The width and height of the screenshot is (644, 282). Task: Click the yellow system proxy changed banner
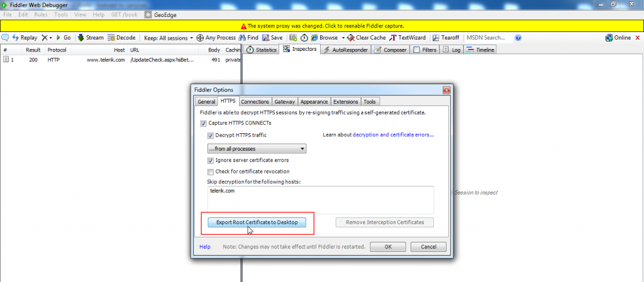pyautogui.click(x=322, y=25)
